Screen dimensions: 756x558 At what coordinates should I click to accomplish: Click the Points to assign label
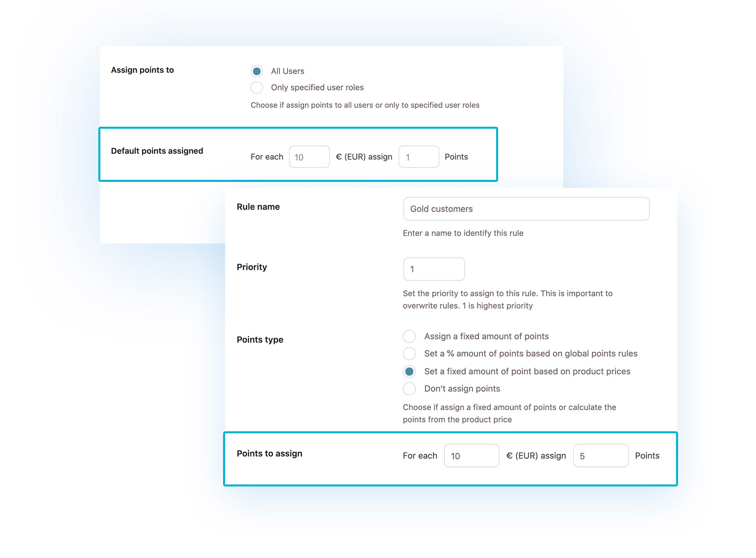269,454
